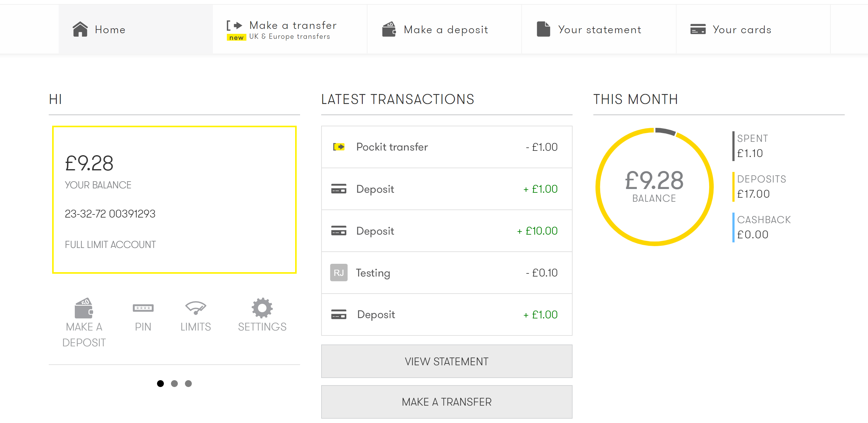
Task: Open the +£10.00 Deposit transaction
Action: [446, 231]
